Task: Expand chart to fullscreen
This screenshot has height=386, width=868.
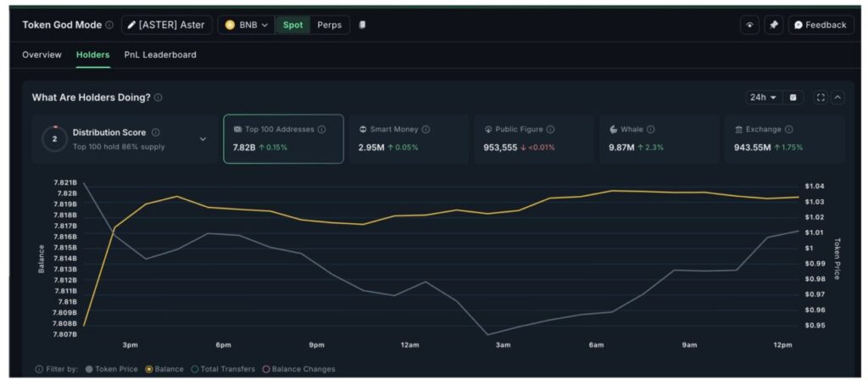Action: tap(820, 98)
